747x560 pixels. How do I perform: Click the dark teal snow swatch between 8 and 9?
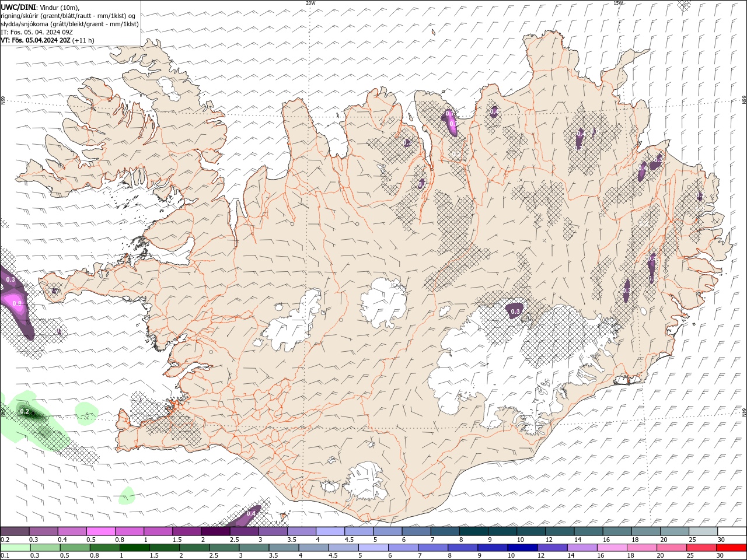pyautogui.click(x=474, y=531)
